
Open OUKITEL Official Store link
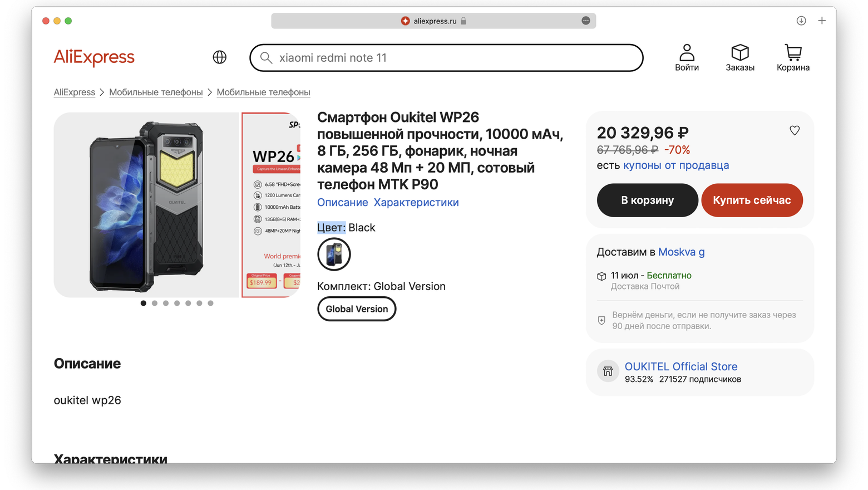coord(681,366)
